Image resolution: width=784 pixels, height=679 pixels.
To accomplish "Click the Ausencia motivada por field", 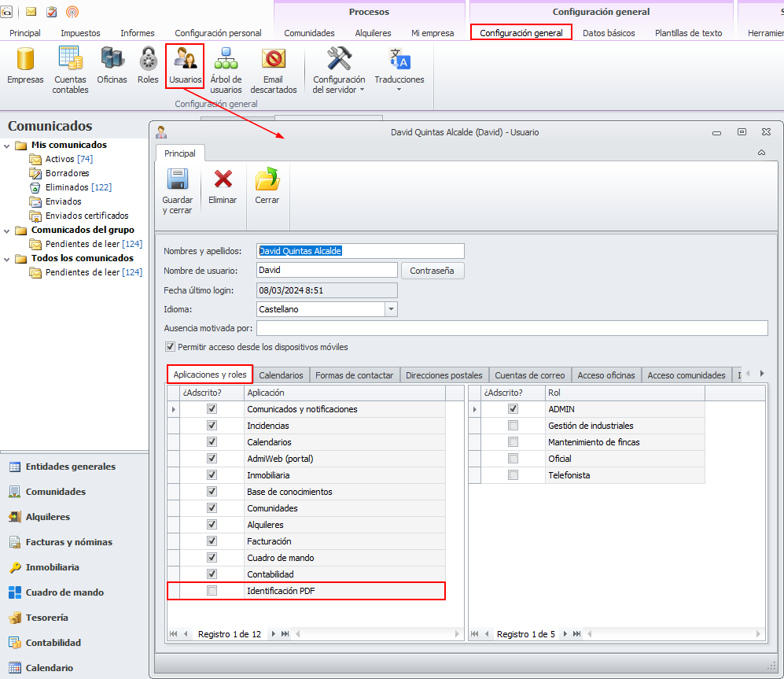I will point(511,328).
